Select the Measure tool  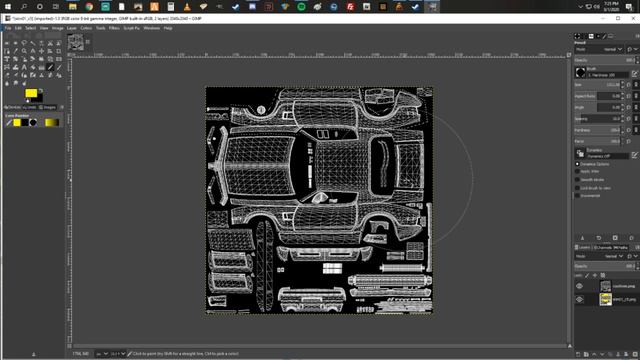pyautogui.click(x=33, y=51)
